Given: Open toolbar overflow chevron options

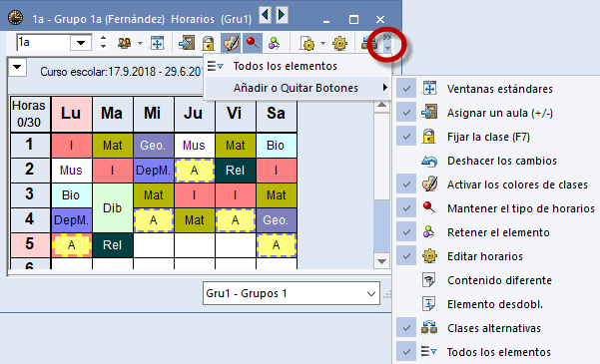Looking at the screenshot, I should (x=387, y=43).
